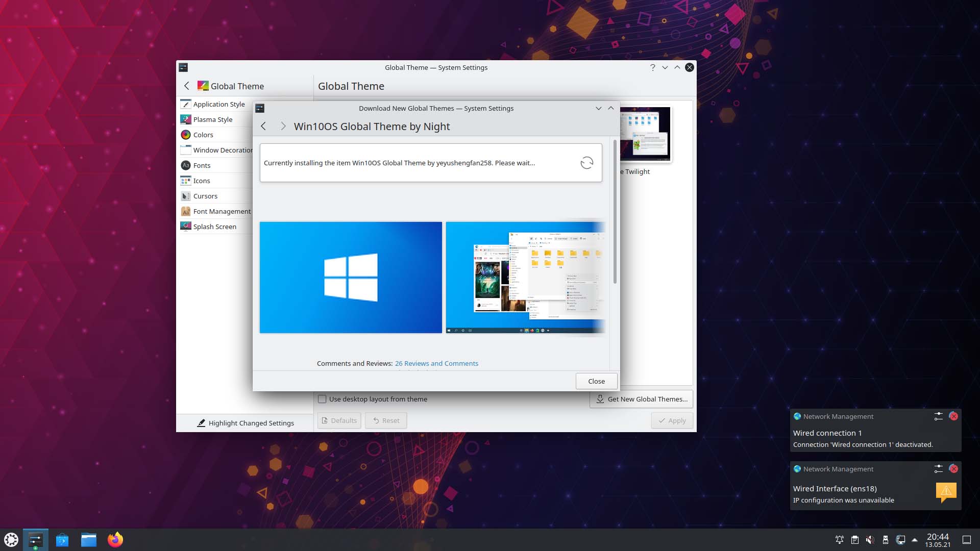Open the Icons settings page
This screenshot has width=980, height=551.
[x=215, y=181]
